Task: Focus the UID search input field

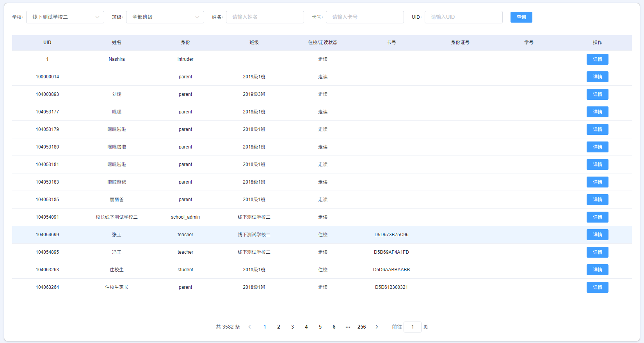Action: click(x=463, y=17)
